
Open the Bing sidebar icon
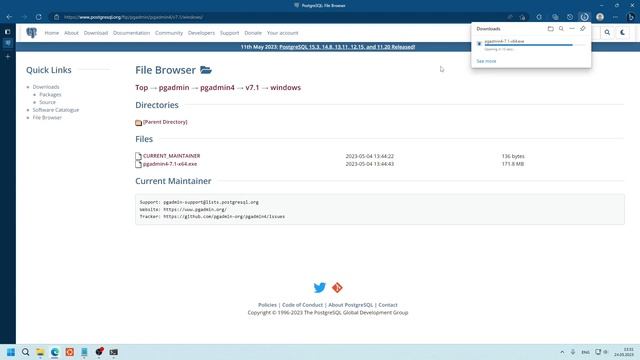(x=631, y=17)
